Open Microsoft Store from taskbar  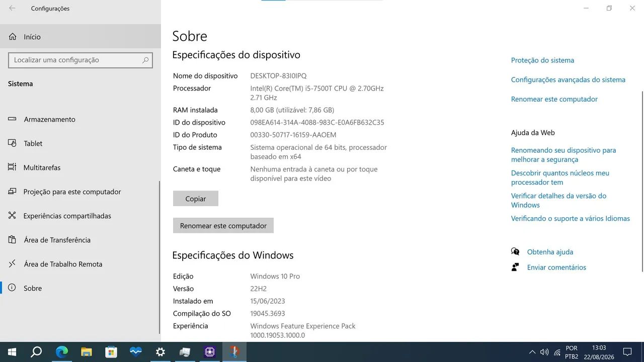pyautogui.click(x=111, y=352)
